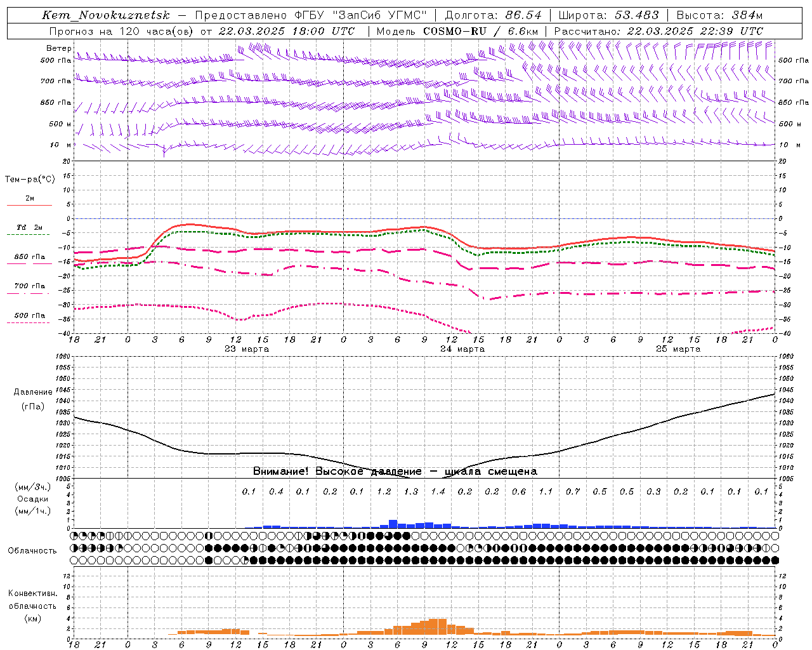812x650 pixels.
Task: Select the Широта: 53.483 value
Action: click(608, 15)
